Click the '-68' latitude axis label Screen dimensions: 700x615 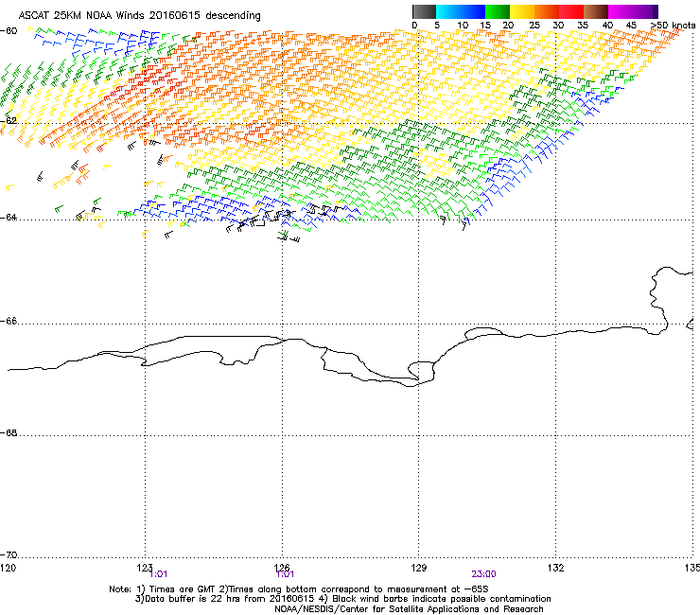(x=9, y=433)
